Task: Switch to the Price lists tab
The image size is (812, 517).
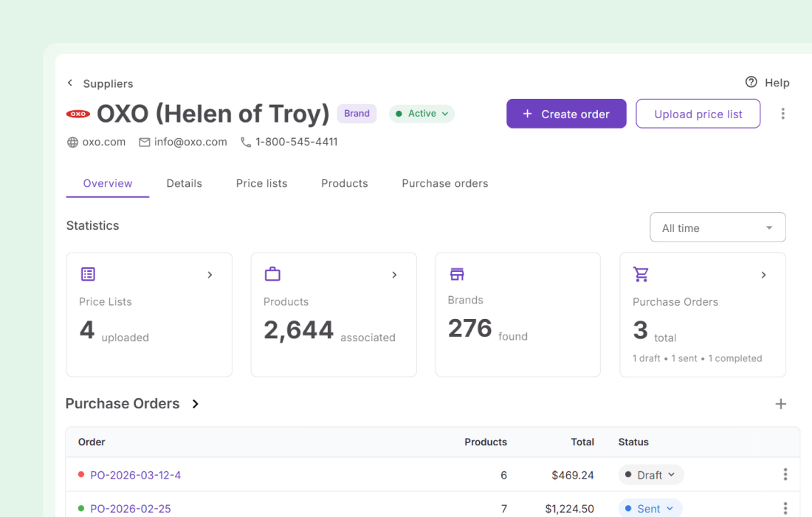Action: [261, 183]
